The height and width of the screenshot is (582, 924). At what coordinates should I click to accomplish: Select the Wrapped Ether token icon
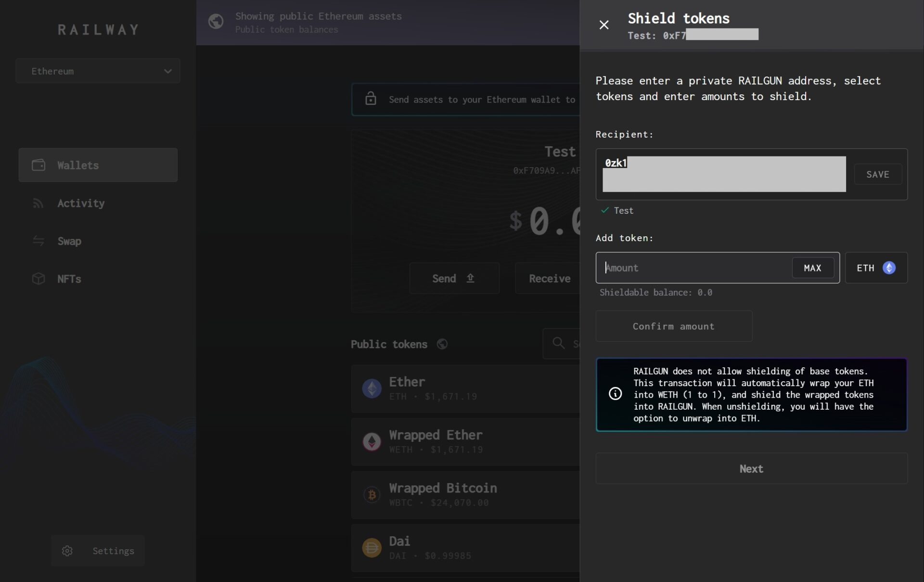coord(372,441)
